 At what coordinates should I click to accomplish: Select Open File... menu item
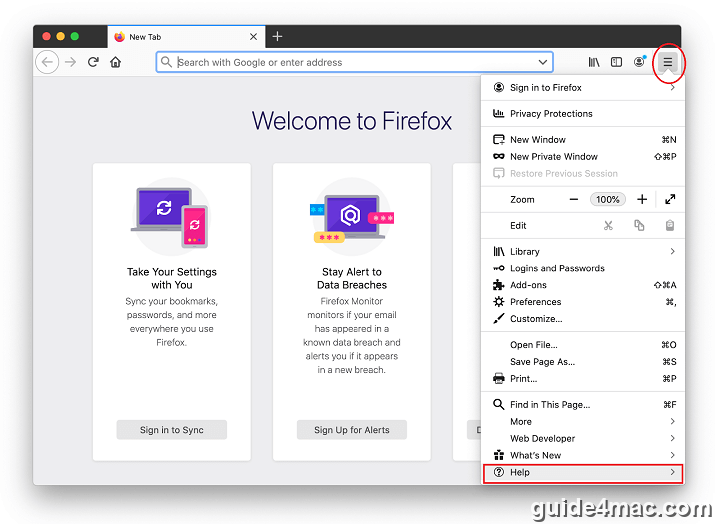point(583,345)
